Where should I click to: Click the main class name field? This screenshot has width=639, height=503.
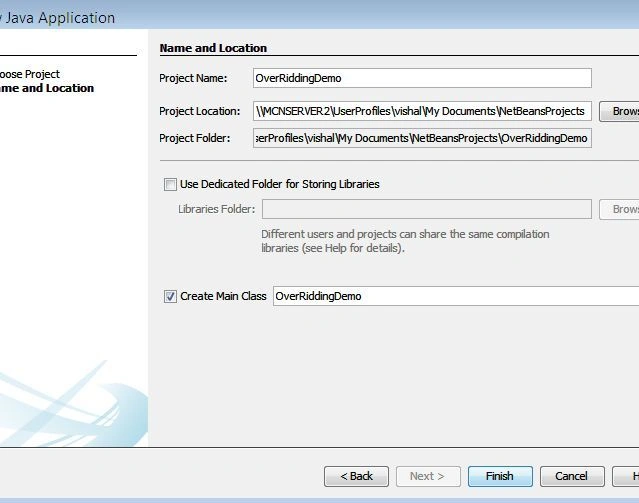click(x=456, y=296)
